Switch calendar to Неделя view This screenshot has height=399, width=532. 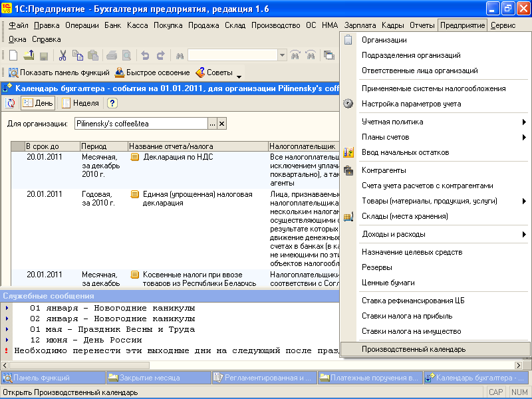80,103
